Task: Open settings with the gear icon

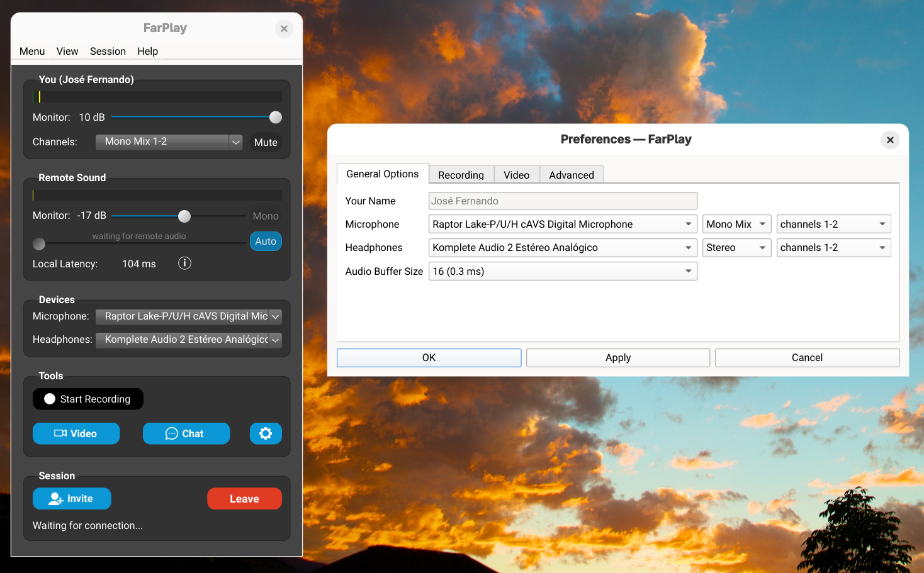Action: (x=266, y=433)
